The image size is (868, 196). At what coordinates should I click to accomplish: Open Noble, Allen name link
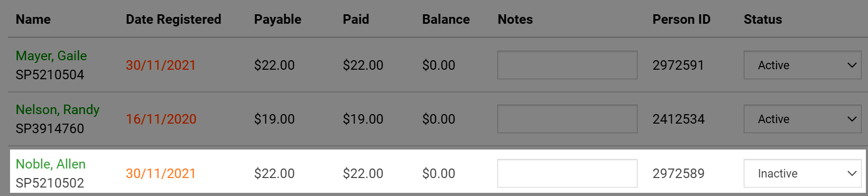tap(51, 164)
